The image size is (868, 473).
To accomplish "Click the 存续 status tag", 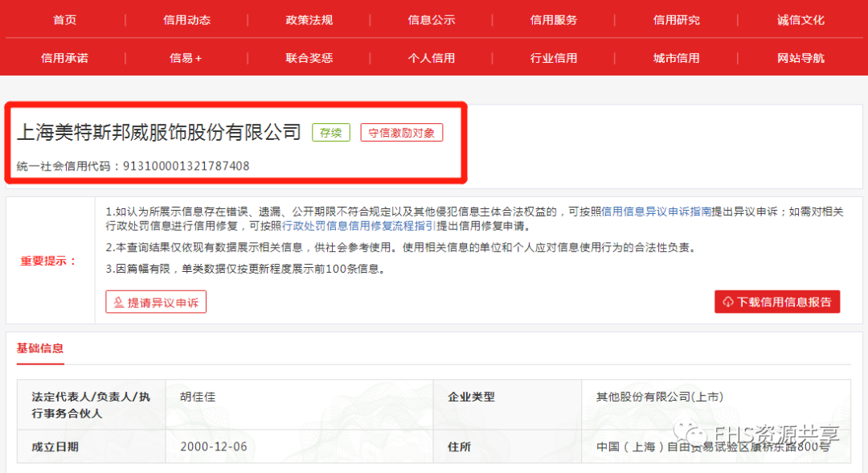I will [x=331, y=133].
